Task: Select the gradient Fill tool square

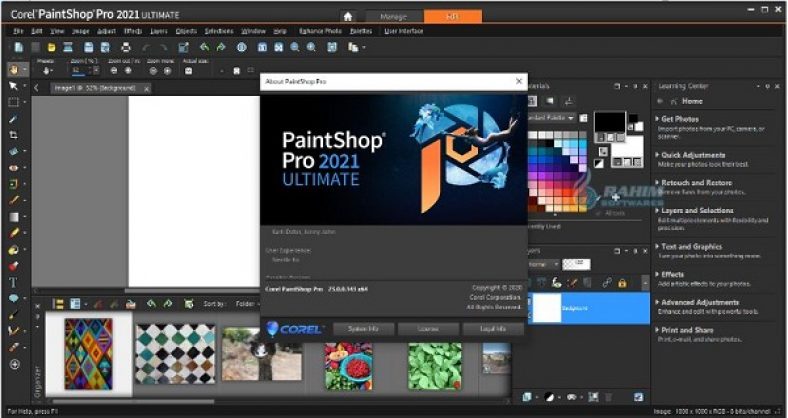Action: (14, 217)
